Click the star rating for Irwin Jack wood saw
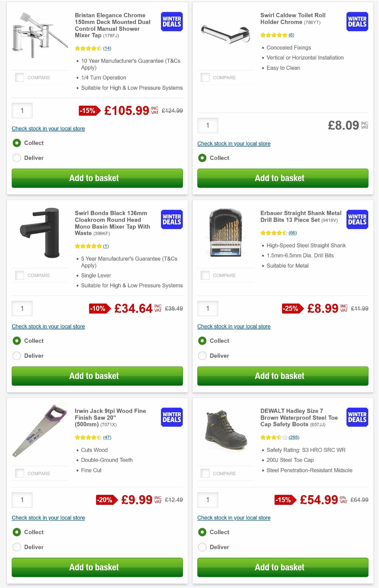Viewport: 379px width, 588px height. tap(89, 437)
